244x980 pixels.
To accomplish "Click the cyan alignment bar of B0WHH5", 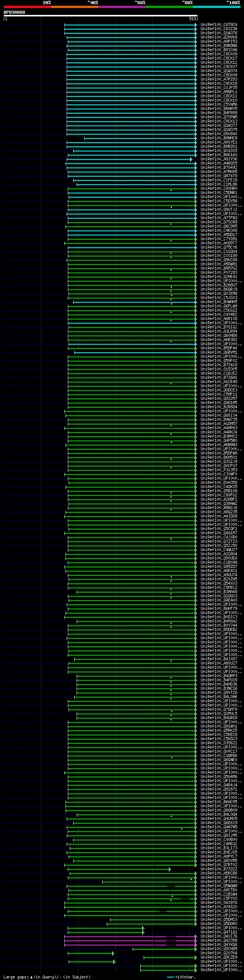I will pyautogui.click(x=135, y=302).
